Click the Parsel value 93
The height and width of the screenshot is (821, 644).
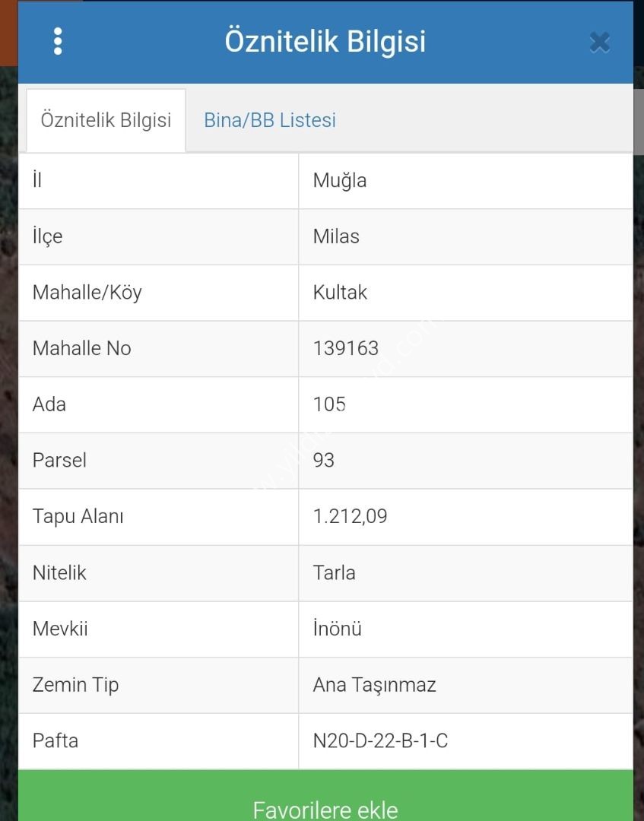point(324,461)
